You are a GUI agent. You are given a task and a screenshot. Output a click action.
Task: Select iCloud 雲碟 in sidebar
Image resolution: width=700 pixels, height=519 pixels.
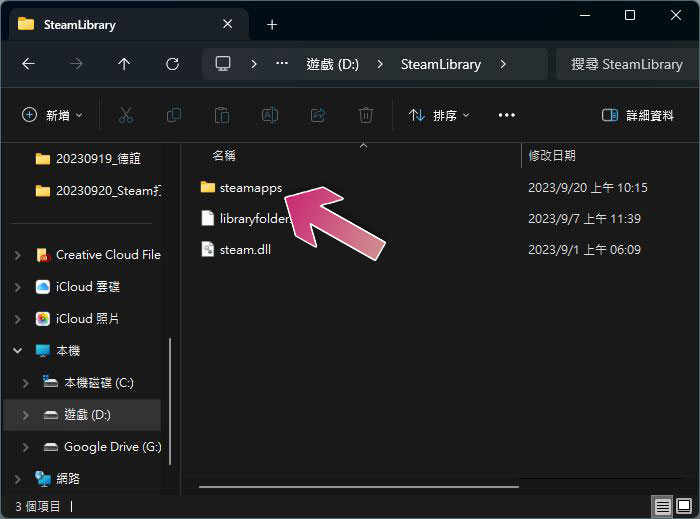tap(77, 286)
